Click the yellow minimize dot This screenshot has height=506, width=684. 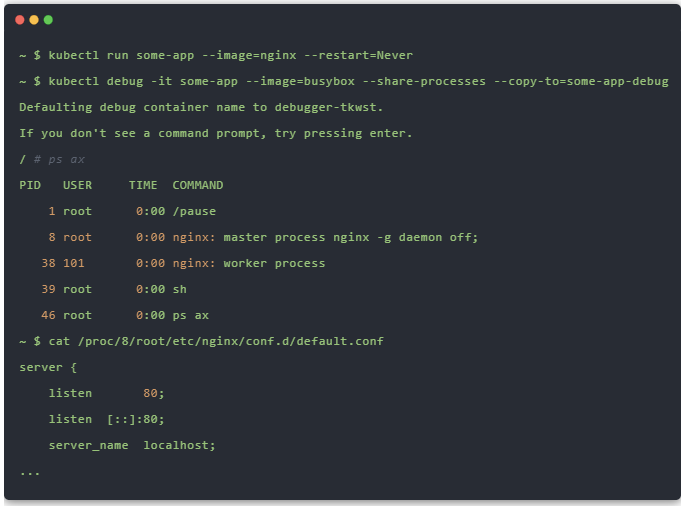coord(34,20)
